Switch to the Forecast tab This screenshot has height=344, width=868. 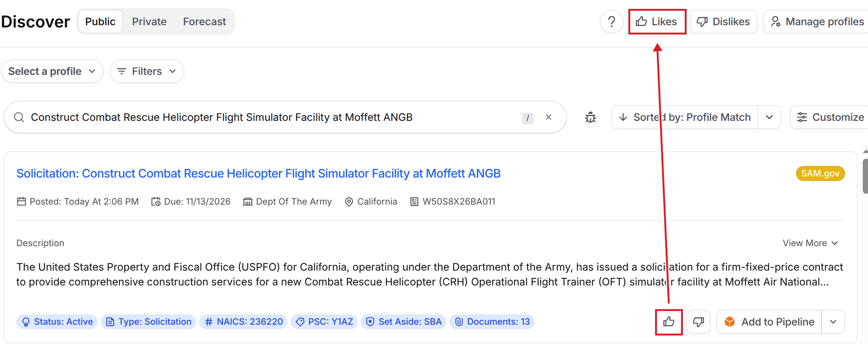click(204, 22)
